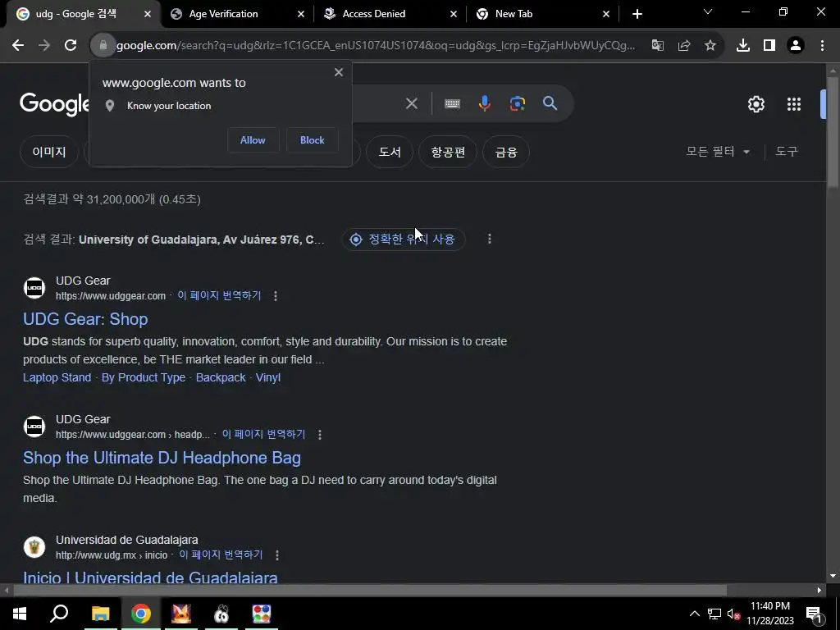Click the forward navigation arrow
Viewport: 840px width, 630px height.
click(x=44, y=46)
